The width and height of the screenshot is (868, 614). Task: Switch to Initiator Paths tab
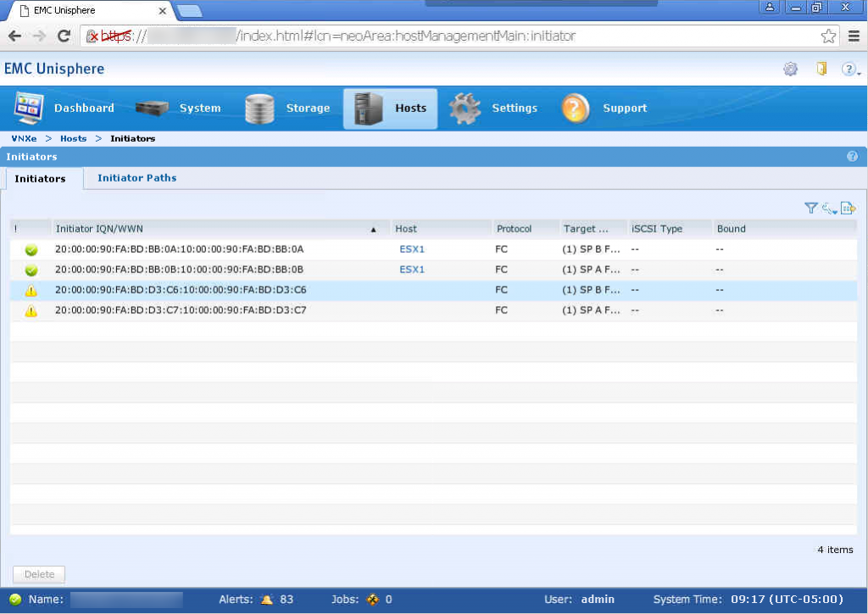[136, 178]
